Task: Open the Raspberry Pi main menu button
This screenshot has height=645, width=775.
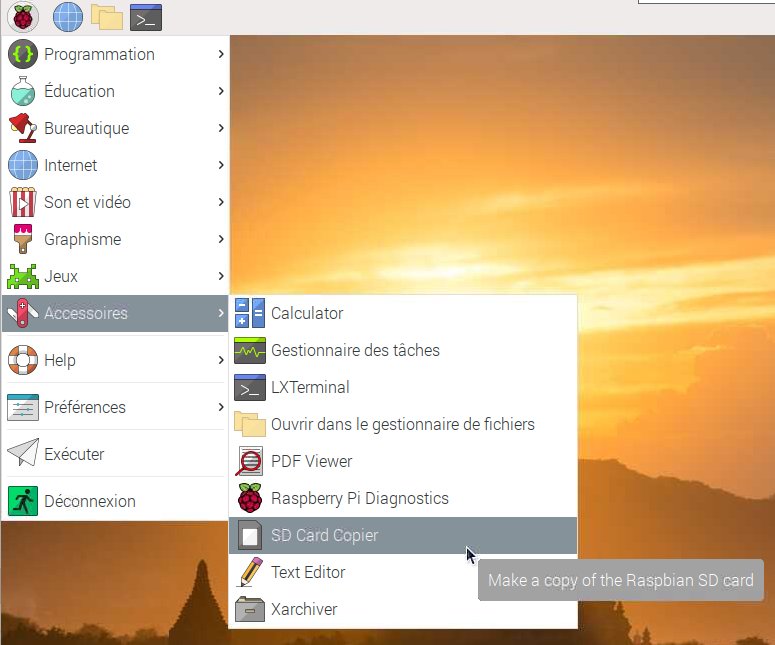Action: tap(23, 17)
